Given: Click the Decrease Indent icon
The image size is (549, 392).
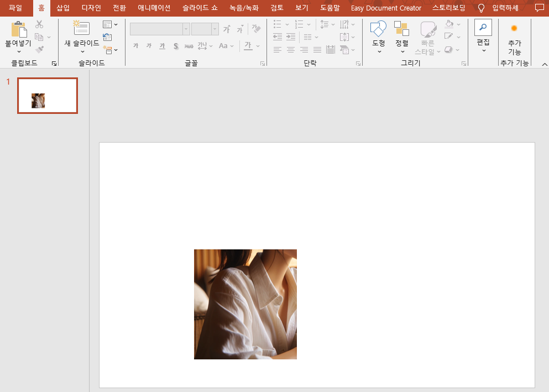Looking at the screenshot, I should [x=278, y=36].
